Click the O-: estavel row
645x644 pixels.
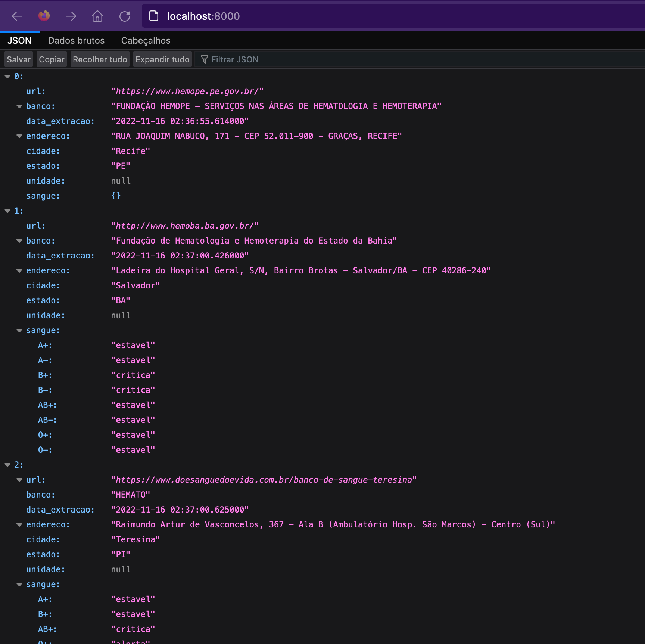(322, 450)
